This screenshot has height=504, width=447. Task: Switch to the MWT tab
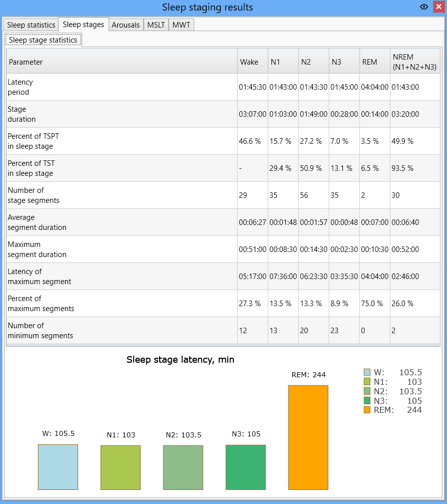pos(181,25)
